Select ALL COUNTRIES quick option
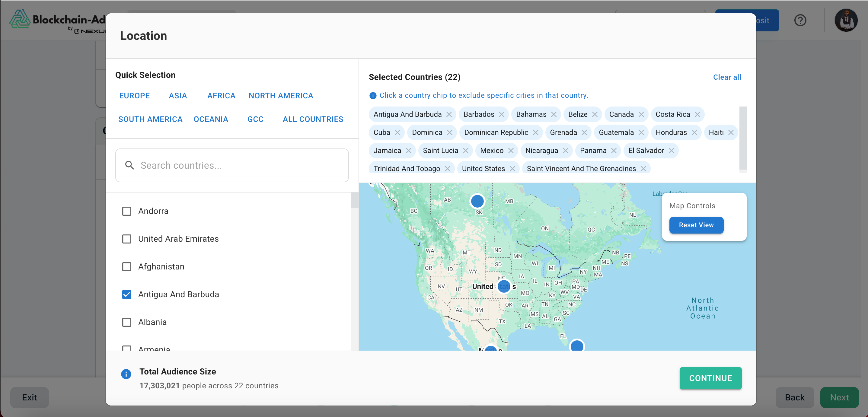Screen dimensions: 868x417 pos(313,119)
